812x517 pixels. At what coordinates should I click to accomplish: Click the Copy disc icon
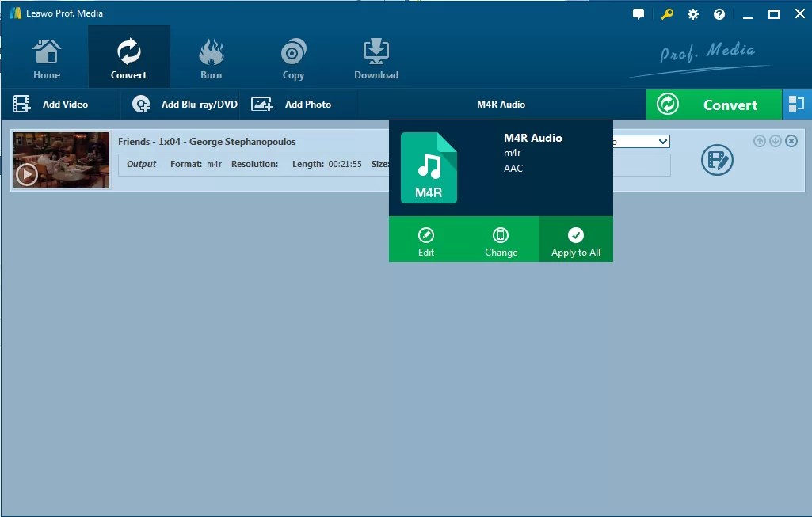[x=293, y=49]
